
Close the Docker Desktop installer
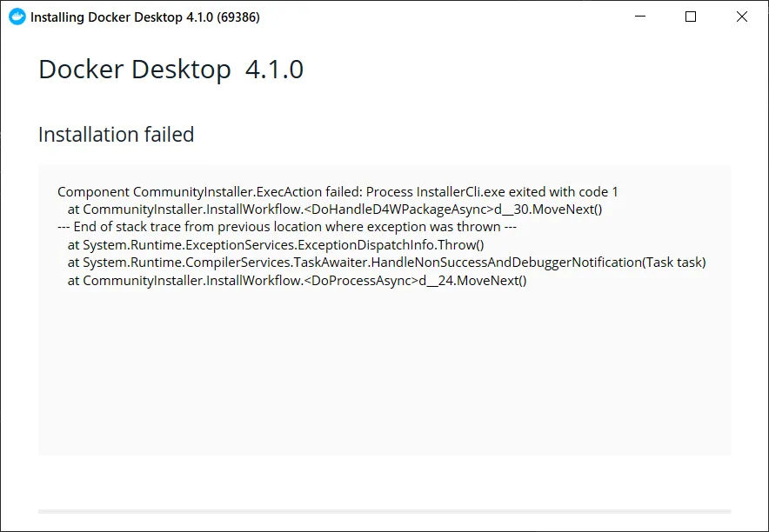(x=742, y=17)
